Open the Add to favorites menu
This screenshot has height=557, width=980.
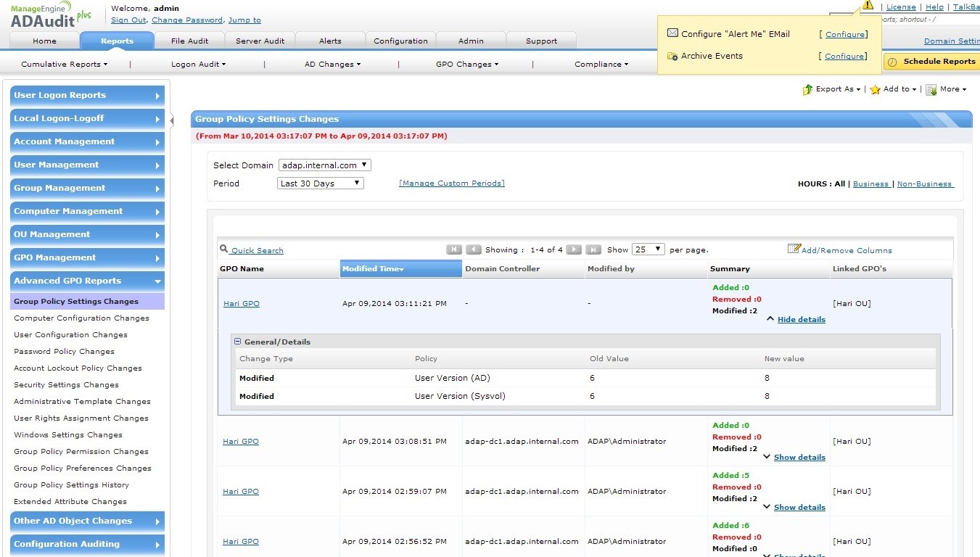tap(893, 89)
